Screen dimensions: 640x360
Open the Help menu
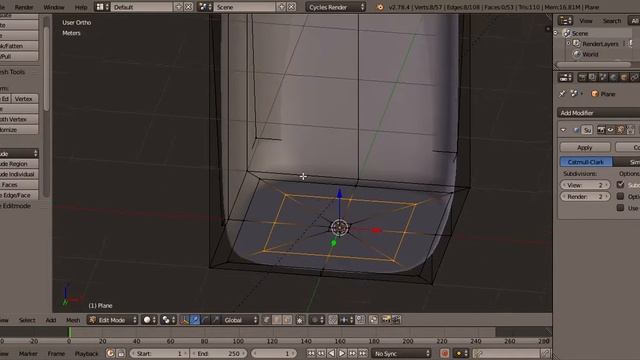[81, 7]
